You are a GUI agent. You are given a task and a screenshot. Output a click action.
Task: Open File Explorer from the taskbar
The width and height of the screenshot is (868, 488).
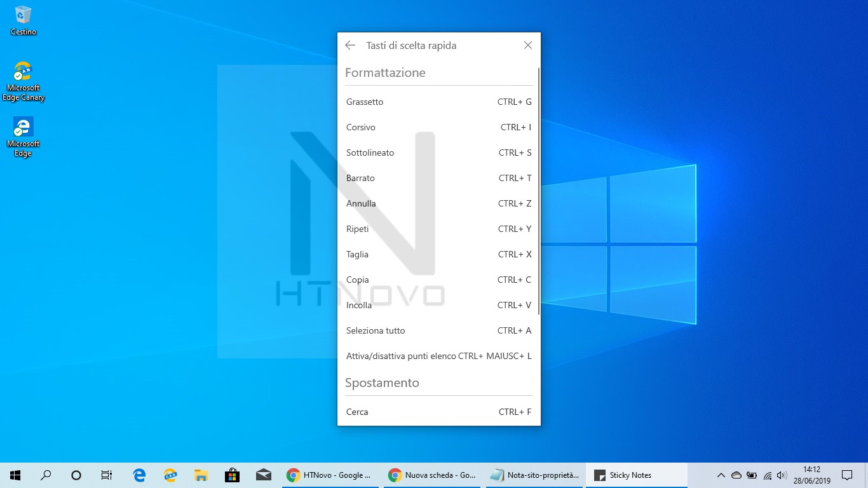pyautogui.click(x=201, y=475)
